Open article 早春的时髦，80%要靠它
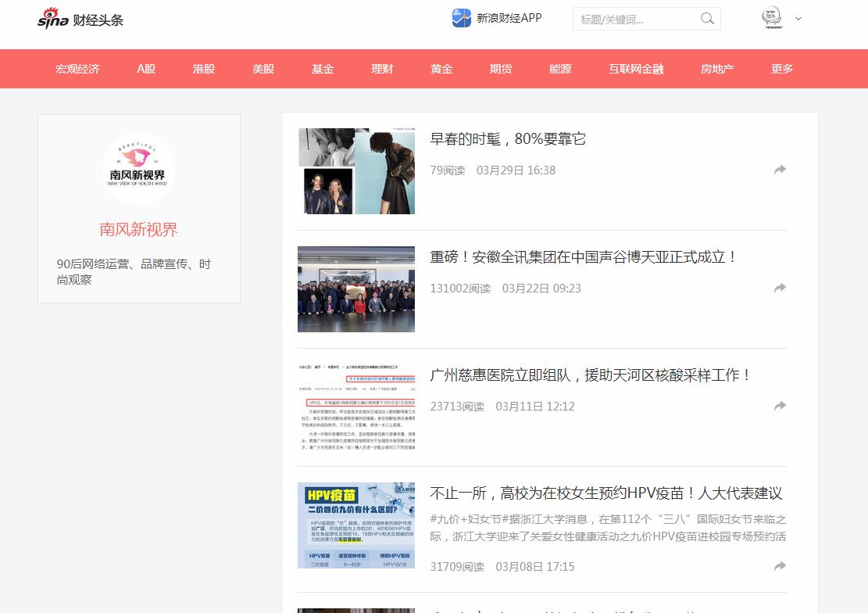 point(508,138)
